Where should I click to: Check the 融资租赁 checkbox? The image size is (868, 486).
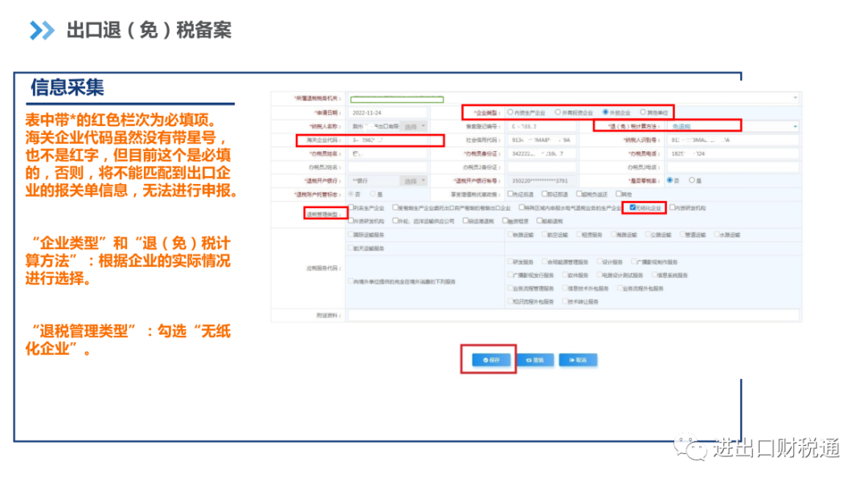(x=505, y=221)
